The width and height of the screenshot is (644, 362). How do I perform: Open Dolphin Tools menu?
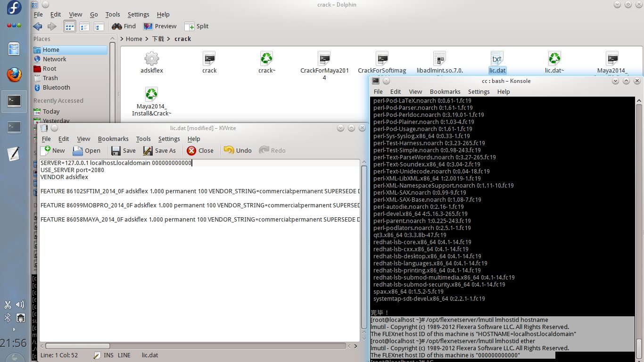[x=113, y=15]
